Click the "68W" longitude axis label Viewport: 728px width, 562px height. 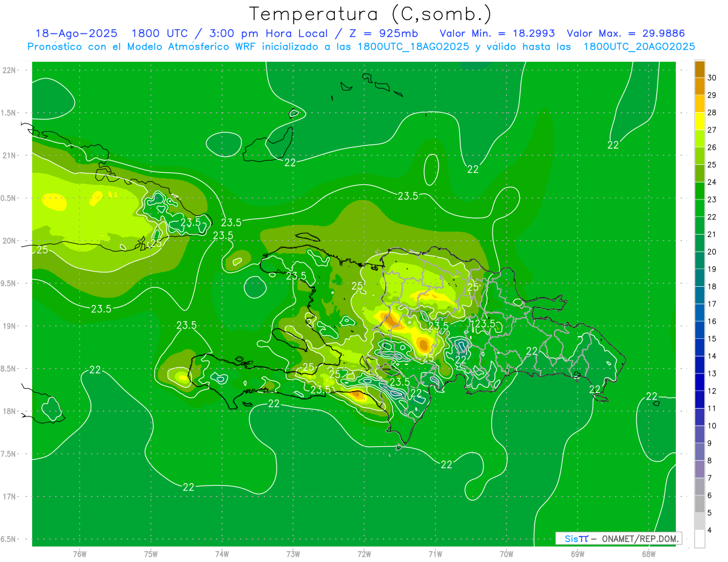tap(649, 554)
